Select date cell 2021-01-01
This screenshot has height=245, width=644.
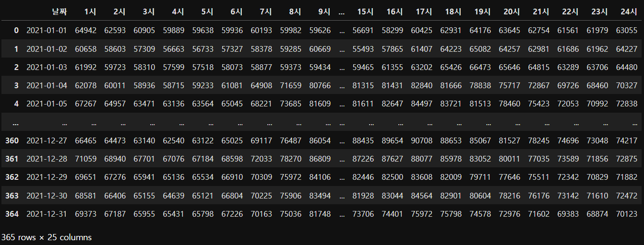point(47,30)
